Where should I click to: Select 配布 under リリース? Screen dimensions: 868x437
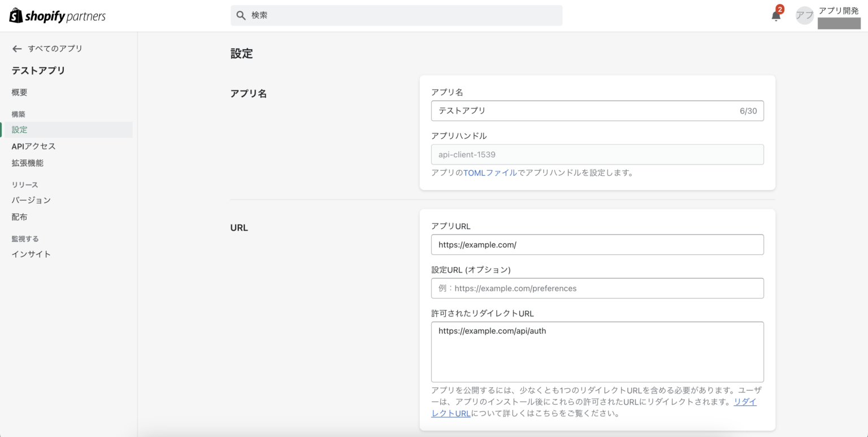click(19, 217)
